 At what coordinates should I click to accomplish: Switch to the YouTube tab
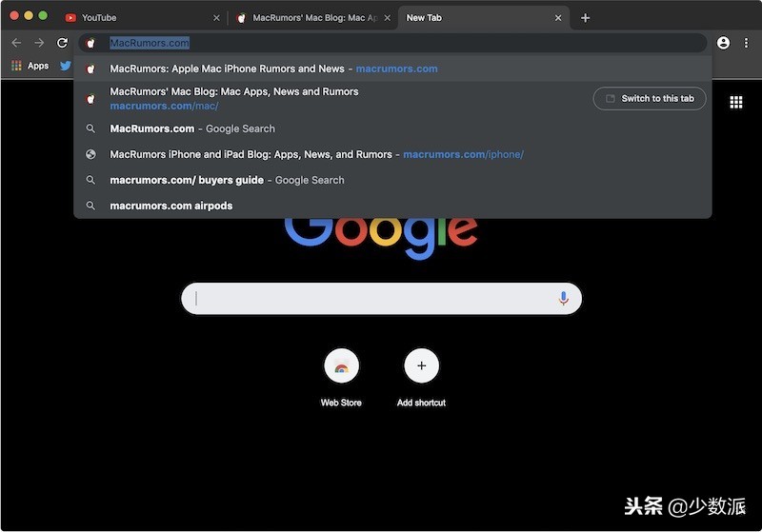tap(143, 18)
